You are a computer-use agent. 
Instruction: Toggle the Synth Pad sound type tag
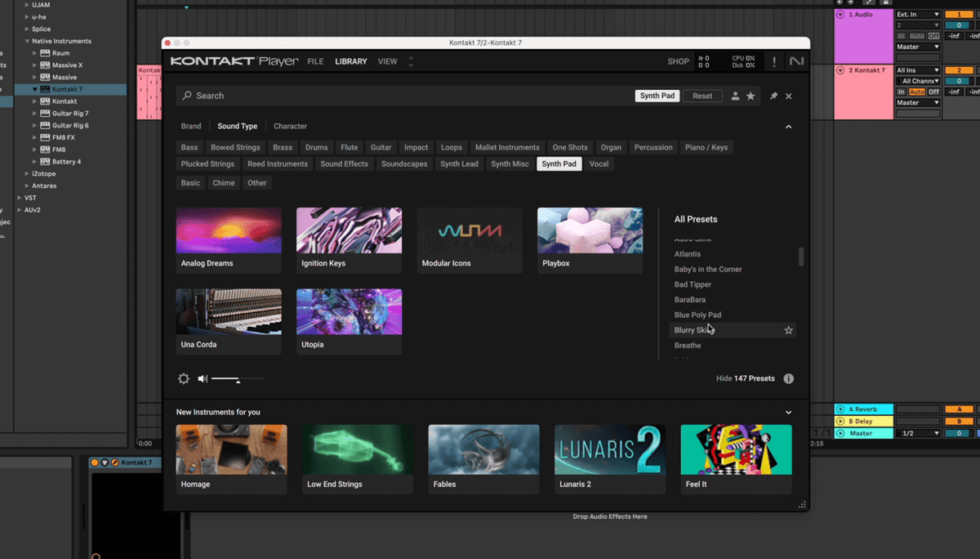(559, 163)
